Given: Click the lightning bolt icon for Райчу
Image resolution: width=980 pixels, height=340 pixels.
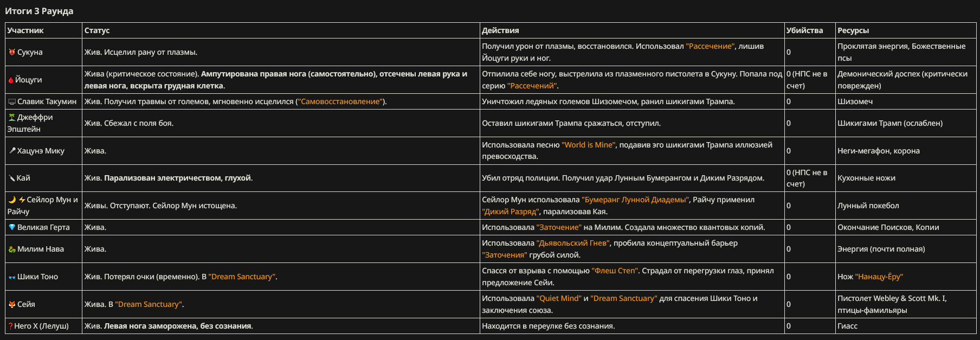Looking at the screenshot, I should (22, 200).
